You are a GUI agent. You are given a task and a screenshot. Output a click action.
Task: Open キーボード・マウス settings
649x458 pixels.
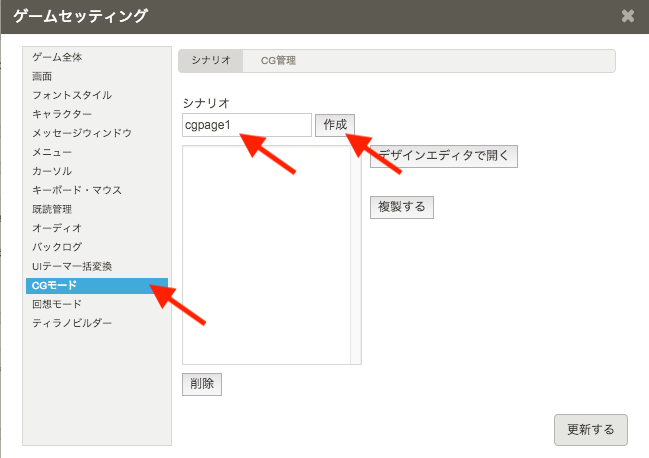tap(79, 190)
